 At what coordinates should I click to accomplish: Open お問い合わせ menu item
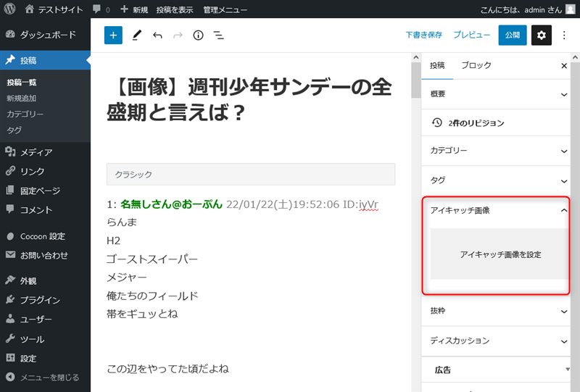click(45, 255)
